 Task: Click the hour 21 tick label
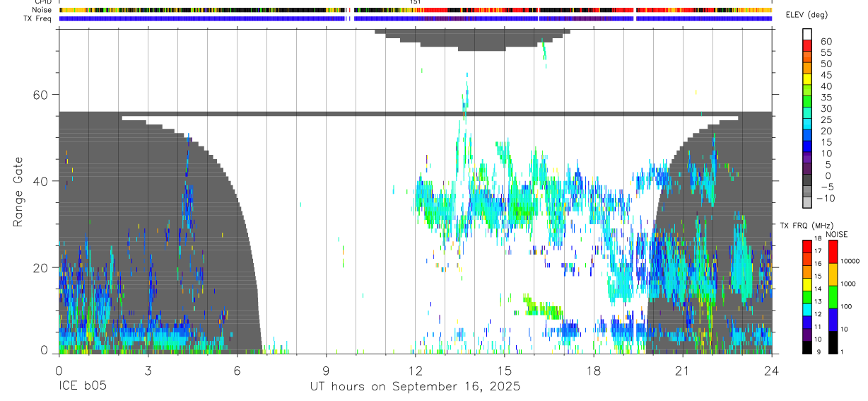[x=682, y=371]
